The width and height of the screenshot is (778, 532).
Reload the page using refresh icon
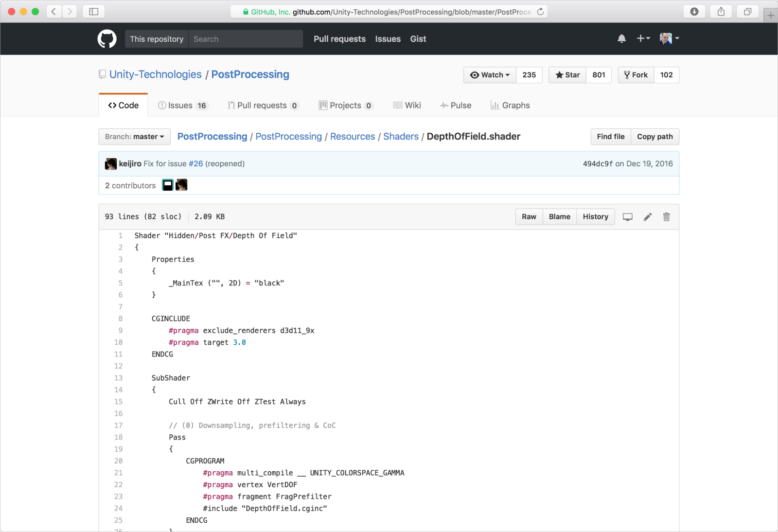pos(540,12)
